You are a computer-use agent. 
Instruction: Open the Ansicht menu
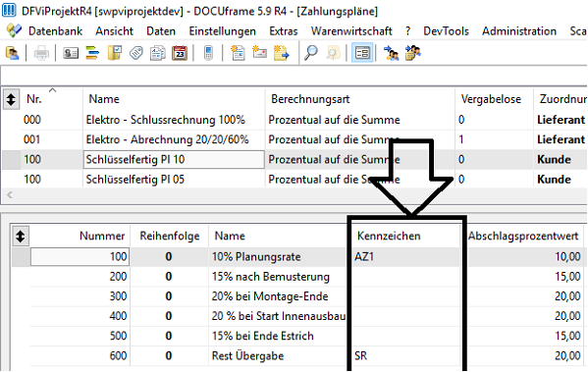(x=115, y=31)
